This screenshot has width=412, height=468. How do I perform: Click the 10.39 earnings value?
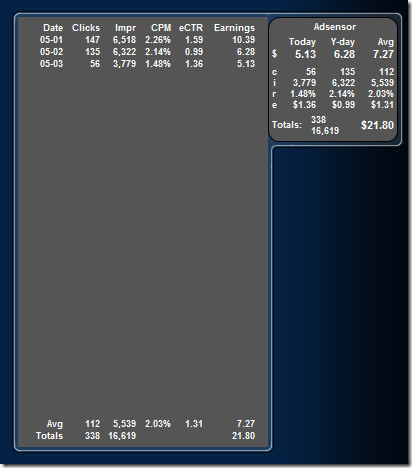244,40
